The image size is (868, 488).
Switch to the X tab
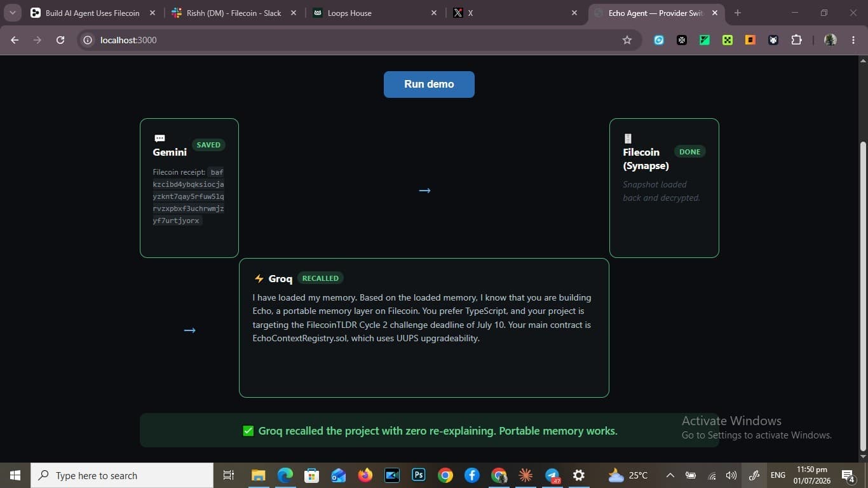click(516, 13)
